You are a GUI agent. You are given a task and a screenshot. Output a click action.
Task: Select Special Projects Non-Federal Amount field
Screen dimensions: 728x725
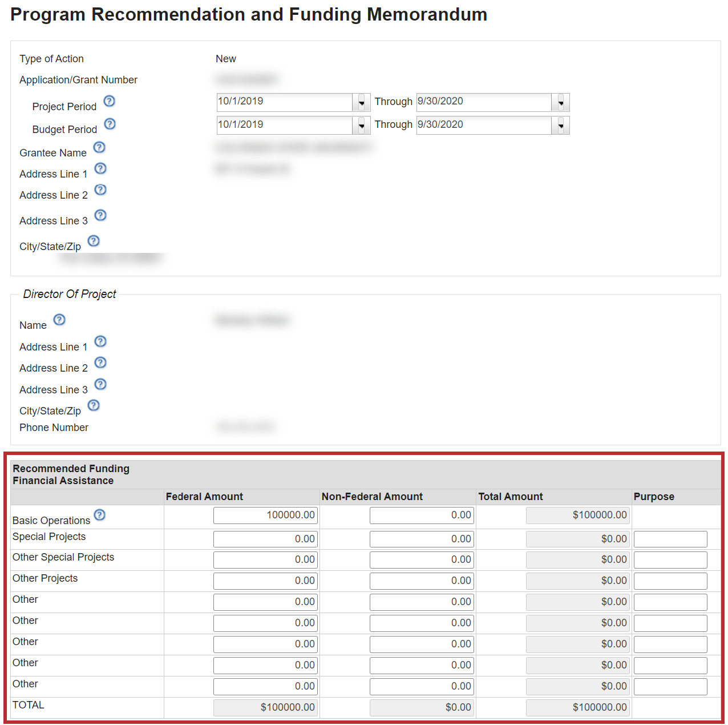click(x=422, y=539)
